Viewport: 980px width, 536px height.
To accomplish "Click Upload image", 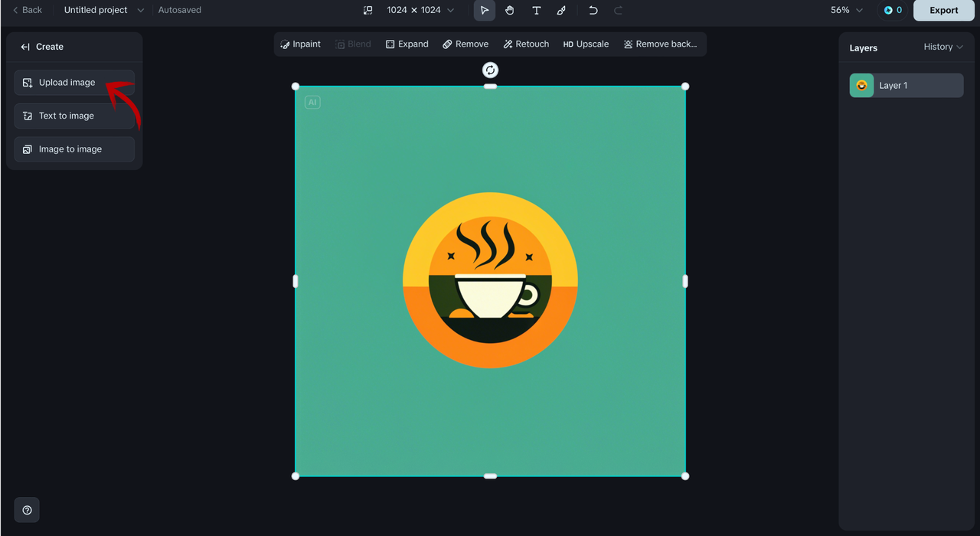I will 74,83.
